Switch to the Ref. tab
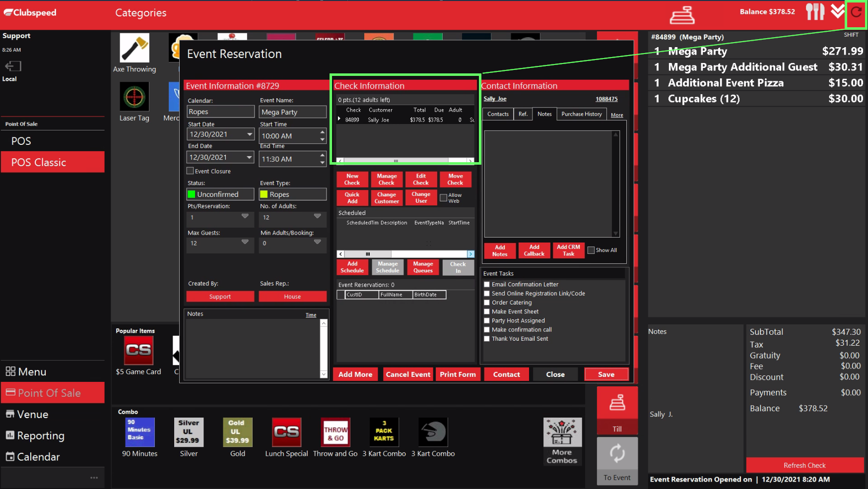This screenshot has width=868, height=489. pos(523,114)
